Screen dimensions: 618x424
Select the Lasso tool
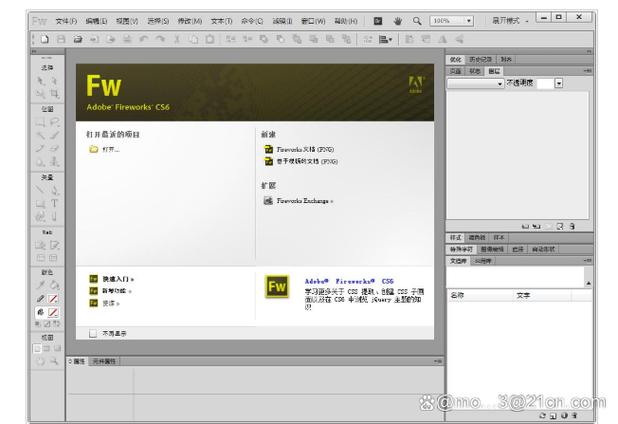click(54, 123)
